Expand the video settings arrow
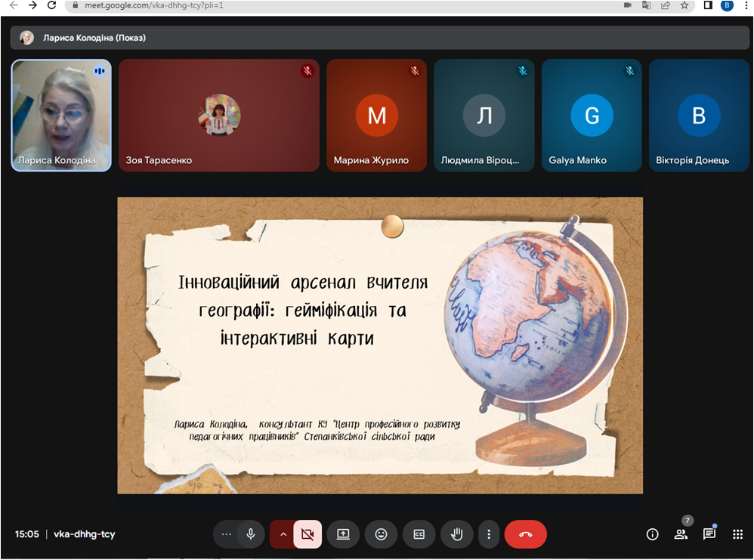This screenshot has width=754, height=560. [x=283, y=534]
